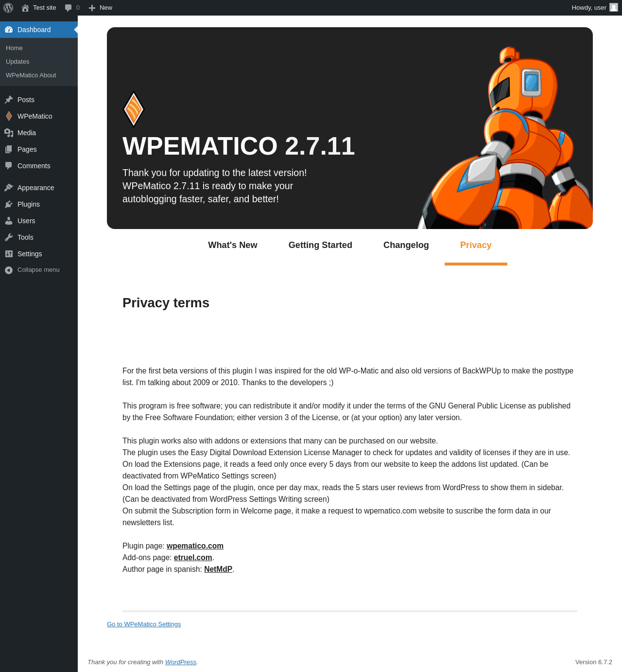Open WPeMatico About submenu item
The height and width of the screenshot is (672, 622).
tap(31, 75)
